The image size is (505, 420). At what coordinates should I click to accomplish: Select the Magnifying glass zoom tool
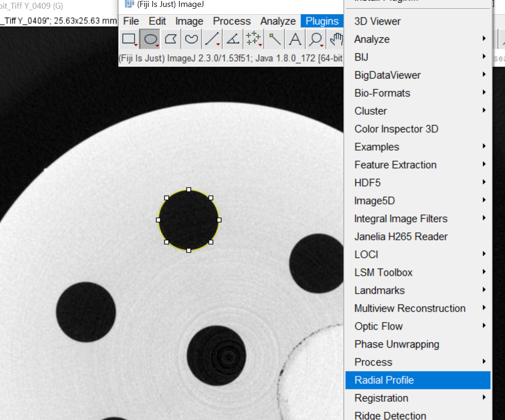(316, 39)
